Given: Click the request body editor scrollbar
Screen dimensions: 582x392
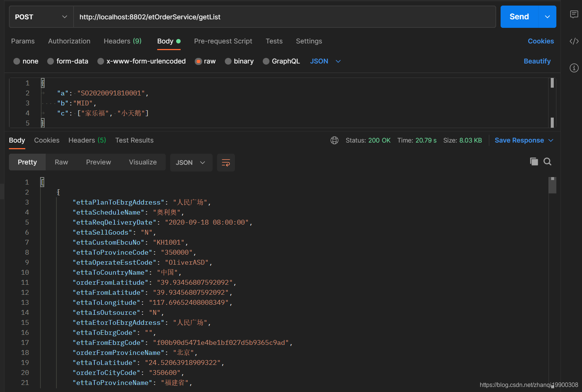Looking at the screenshot, I should coord(552,103).
